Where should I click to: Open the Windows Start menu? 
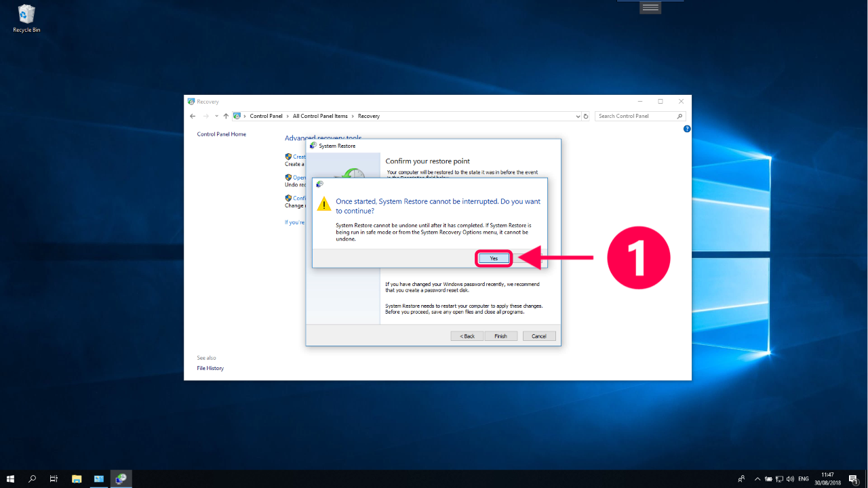(x=10, y=479)
